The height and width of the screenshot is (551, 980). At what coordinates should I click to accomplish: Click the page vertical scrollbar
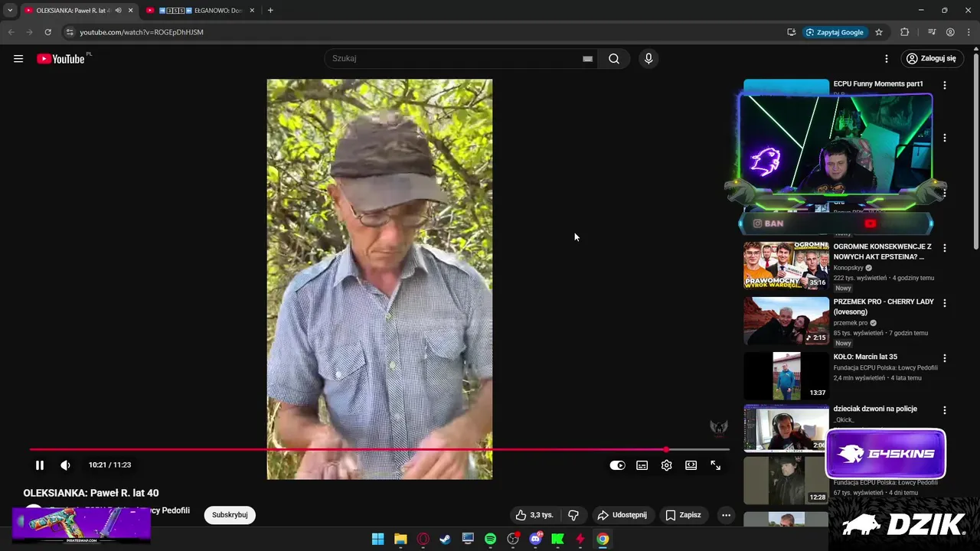pos(975,152)
